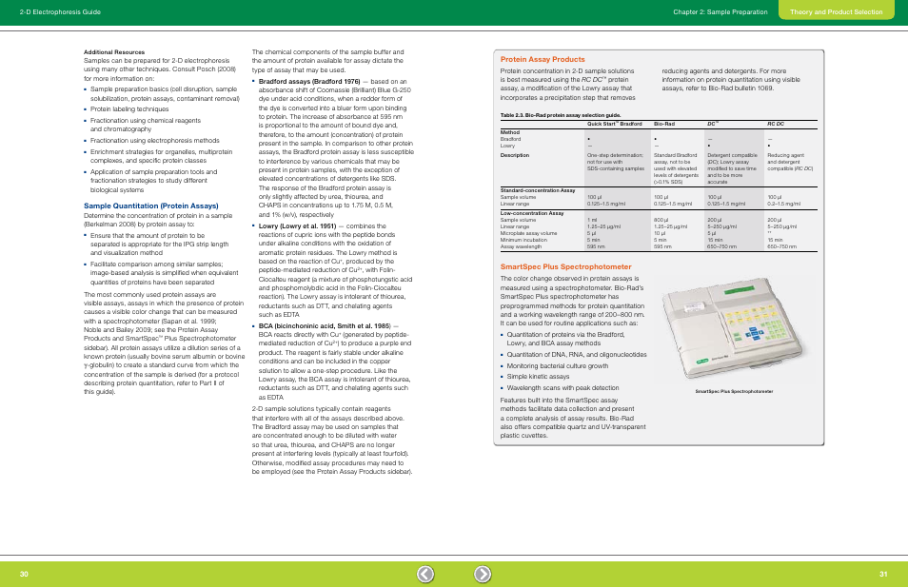The height and width of the screenshot is (588, 908).
Task: Click the SmartSpec Plus spectrophotometer photo
Action: tap(733, 328)
